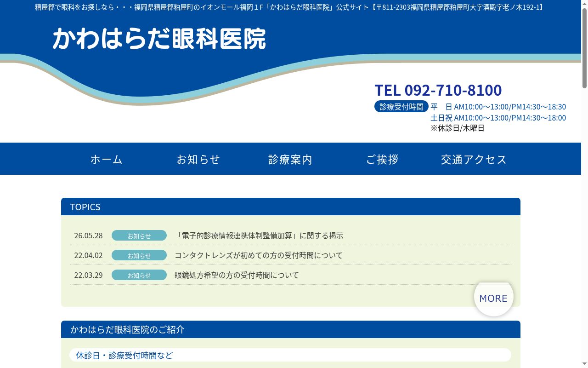Open the お知らせ menu item
Screen dimensions: 588x368
pos(198,159)
